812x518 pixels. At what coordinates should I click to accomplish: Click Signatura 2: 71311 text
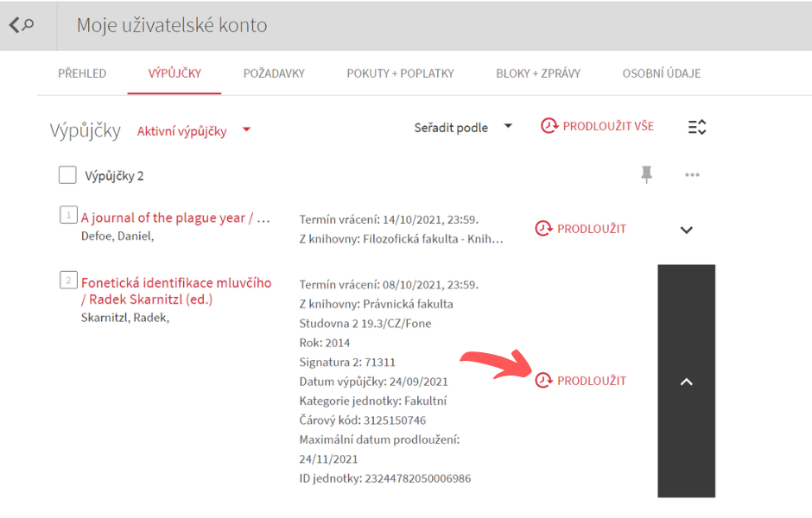tap(347, 363)
